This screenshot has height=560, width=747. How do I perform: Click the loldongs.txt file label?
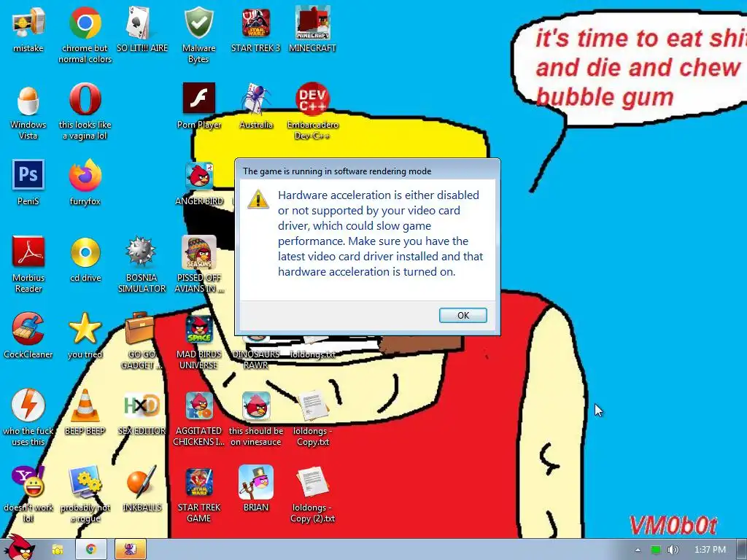312,354
